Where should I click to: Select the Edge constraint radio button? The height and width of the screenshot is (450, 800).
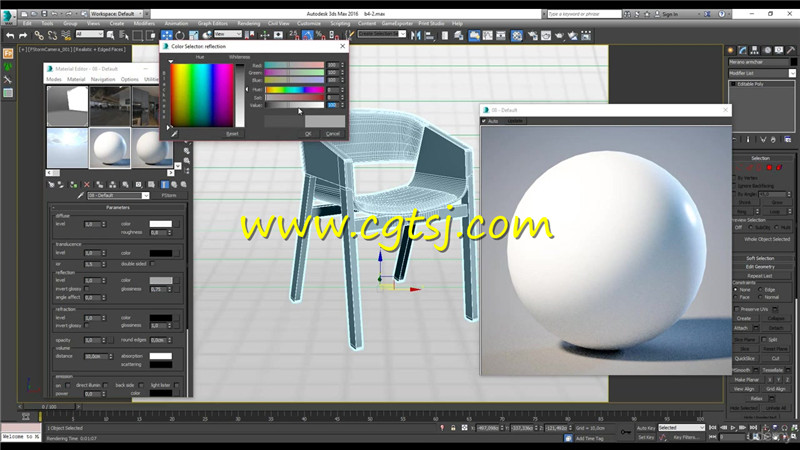click(760, 289)
